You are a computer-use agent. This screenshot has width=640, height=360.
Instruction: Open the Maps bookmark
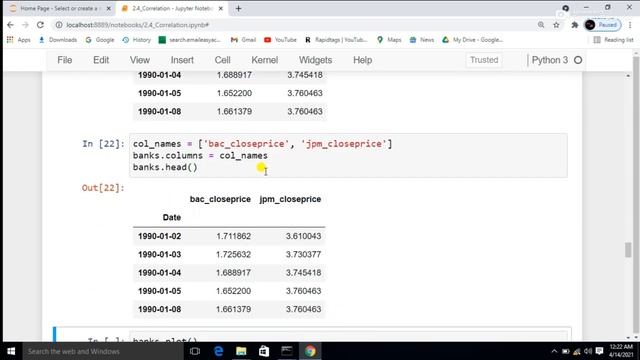click(x=389, y=40)
